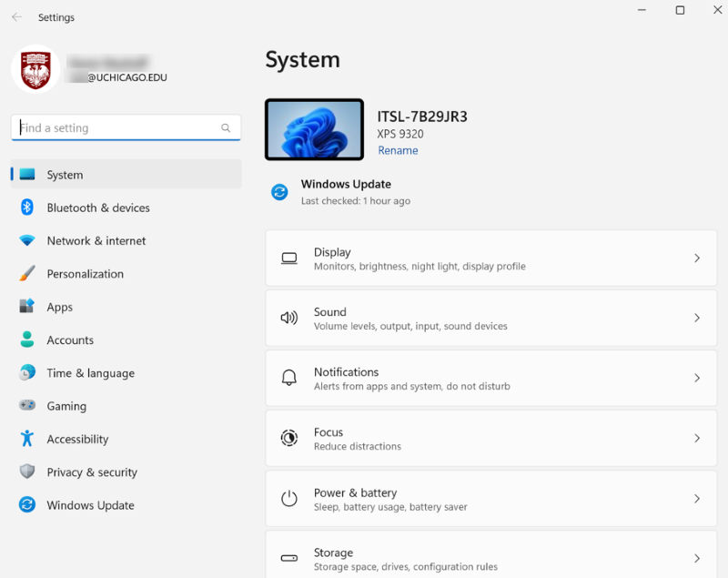Select the Gaming controller icon
The height and width of the screenshot is (578, 728).
(28, 406)
